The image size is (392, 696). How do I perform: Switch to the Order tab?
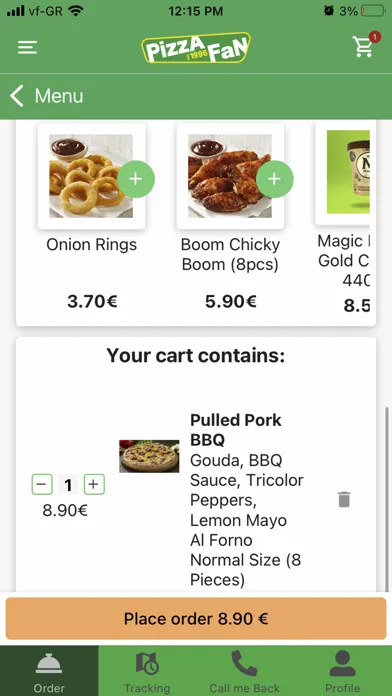[x=49, y=671]
